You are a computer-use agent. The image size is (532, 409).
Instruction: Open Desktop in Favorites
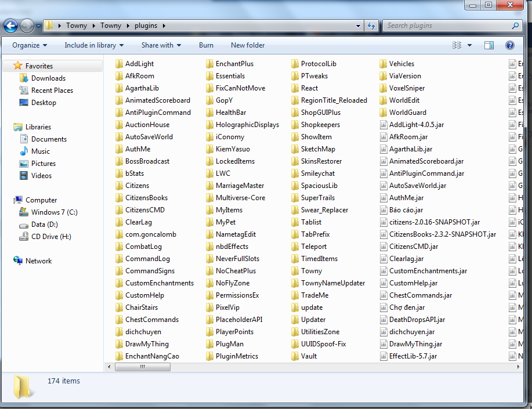44,103
